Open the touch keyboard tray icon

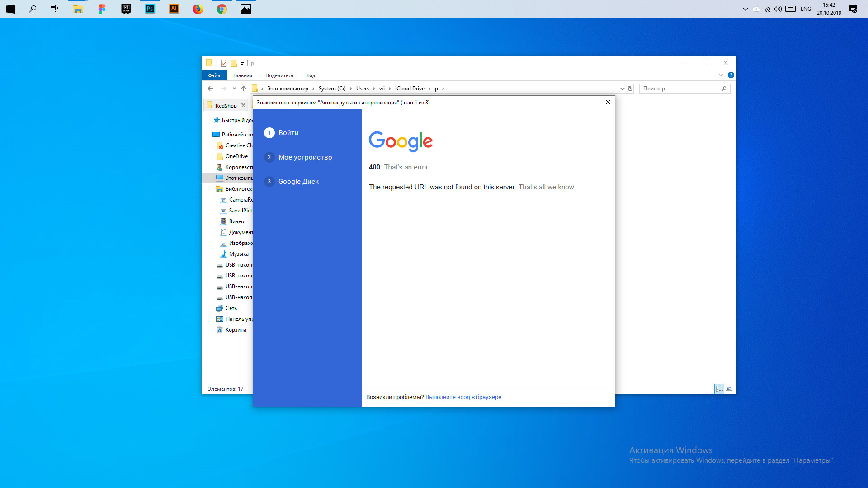tap(791, 9)
